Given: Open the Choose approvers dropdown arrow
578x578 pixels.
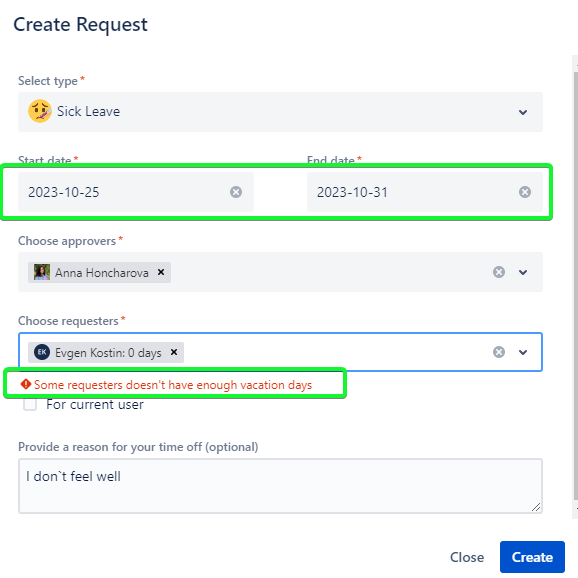Looking at the screenshot, I should tap(523, 272).
